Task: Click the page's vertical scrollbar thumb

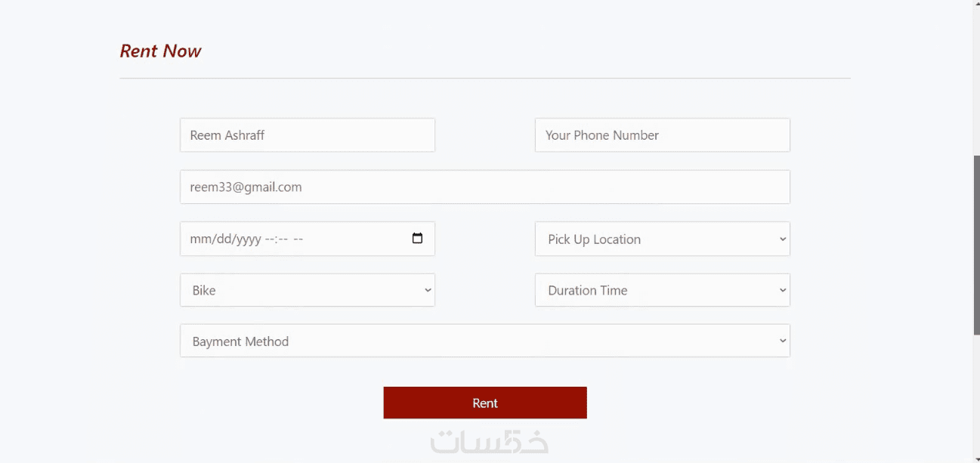Action: click(975, 245)
